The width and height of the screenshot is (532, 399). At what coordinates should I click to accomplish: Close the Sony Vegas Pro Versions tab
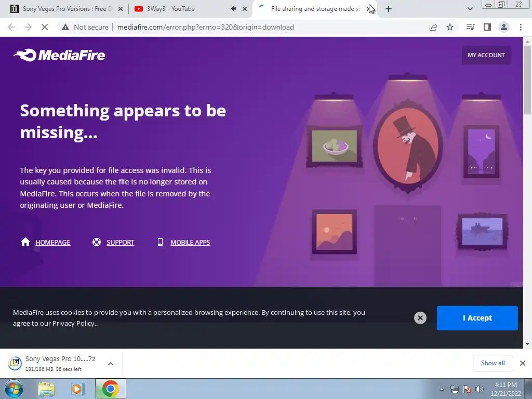[x=121, y=9]
